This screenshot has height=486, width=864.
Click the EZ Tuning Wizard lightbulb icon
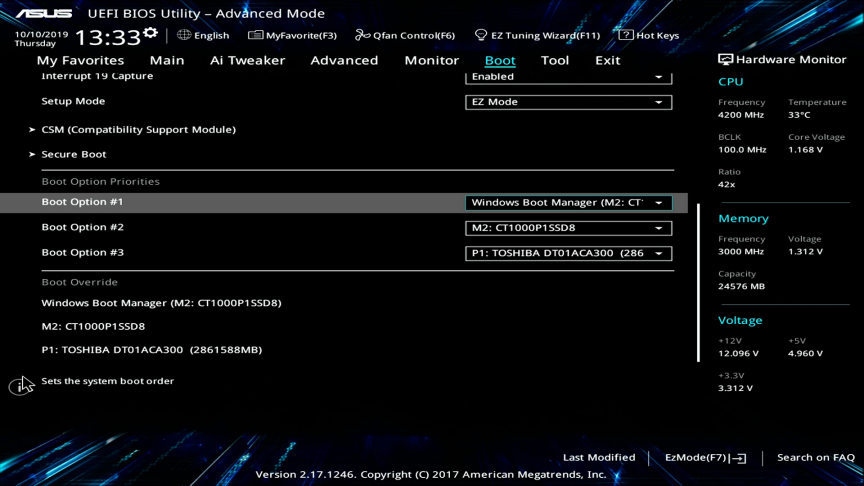pos(480,35)
